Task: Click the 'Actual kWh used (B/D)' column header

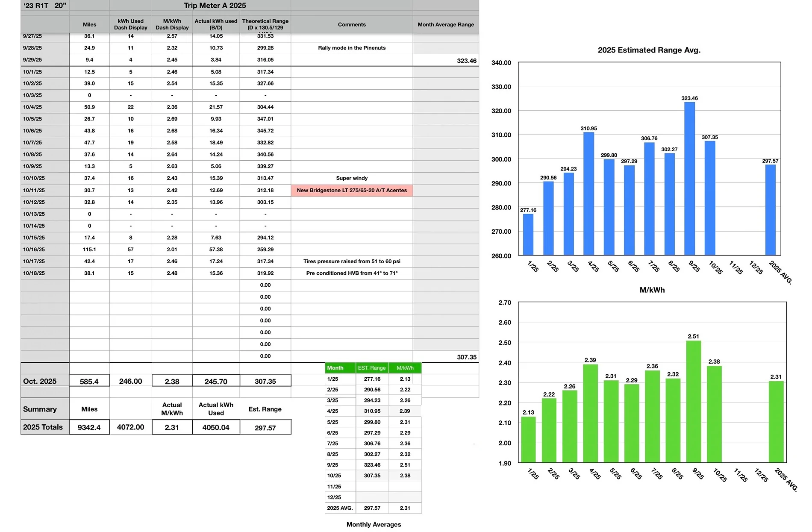Action: point(216,24)
